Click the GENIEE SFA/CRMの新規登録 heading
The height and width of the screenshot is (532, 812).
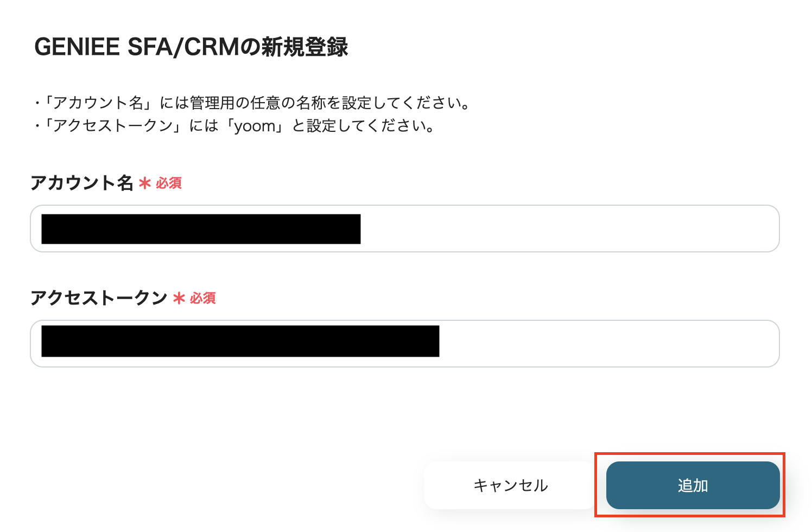(x=191, y=47)
